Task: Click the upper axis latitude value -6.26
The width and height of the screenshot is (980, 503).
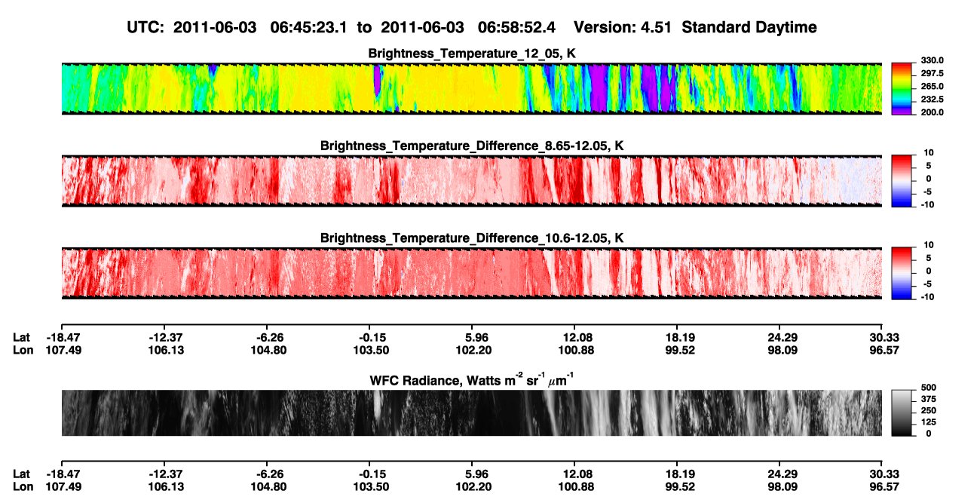Action: point(270,337)
